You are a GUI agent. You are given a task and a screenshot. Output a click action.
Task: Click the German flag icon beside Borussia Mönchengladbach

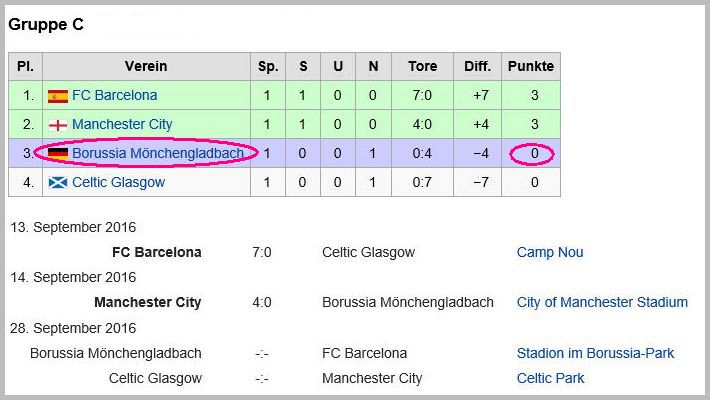(58, 154)
